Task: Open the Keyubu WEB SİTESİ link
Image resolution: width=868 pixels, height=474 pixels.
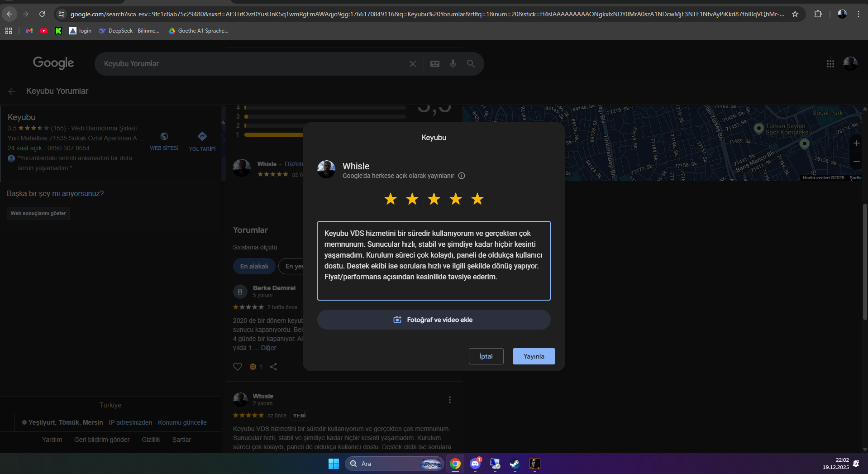Action: coord(164,141)
